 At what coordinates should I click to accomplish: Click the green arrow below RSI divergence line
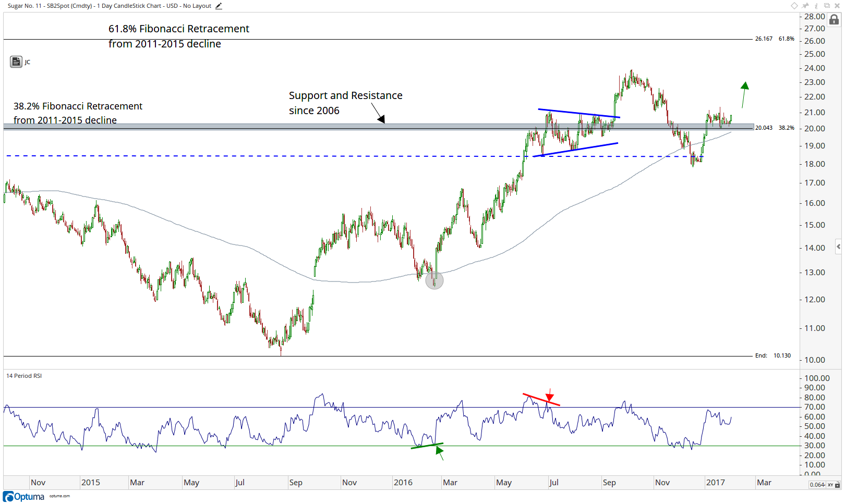coord(439,452)
